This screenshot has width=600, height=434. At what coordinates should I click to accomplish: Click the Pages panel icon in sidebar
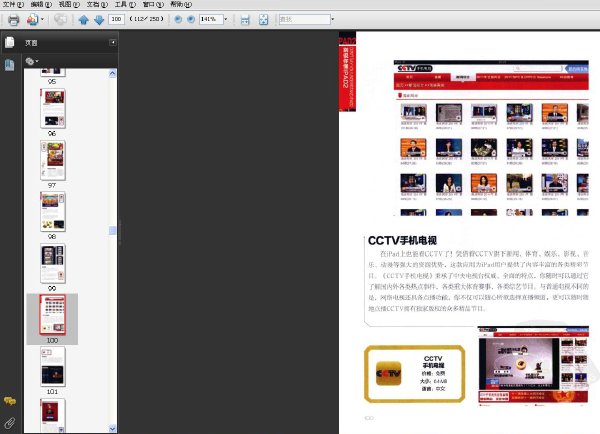pyautogui.click(x=10, y=42)
